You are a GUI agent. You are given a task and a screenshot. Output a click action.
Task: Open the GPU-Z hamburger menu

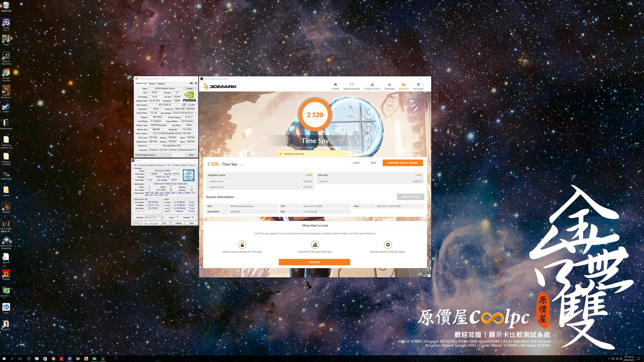tap(196, 83)
